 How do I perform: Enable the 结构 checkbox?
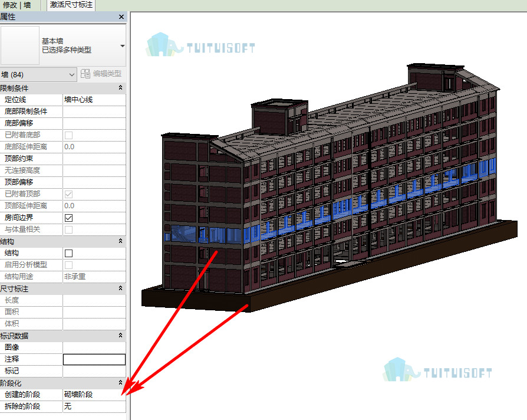click(x=68, y=253)
